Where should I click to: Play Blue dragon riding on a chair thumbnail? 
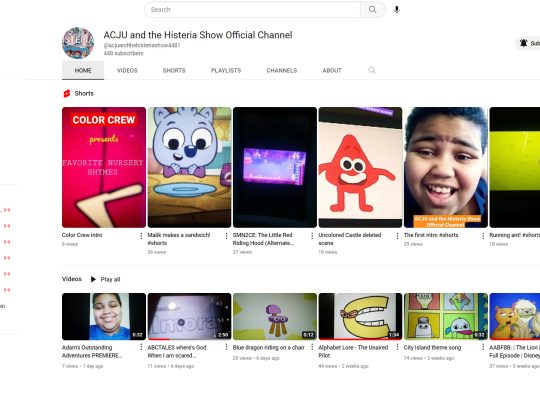(x=275, y=316)
